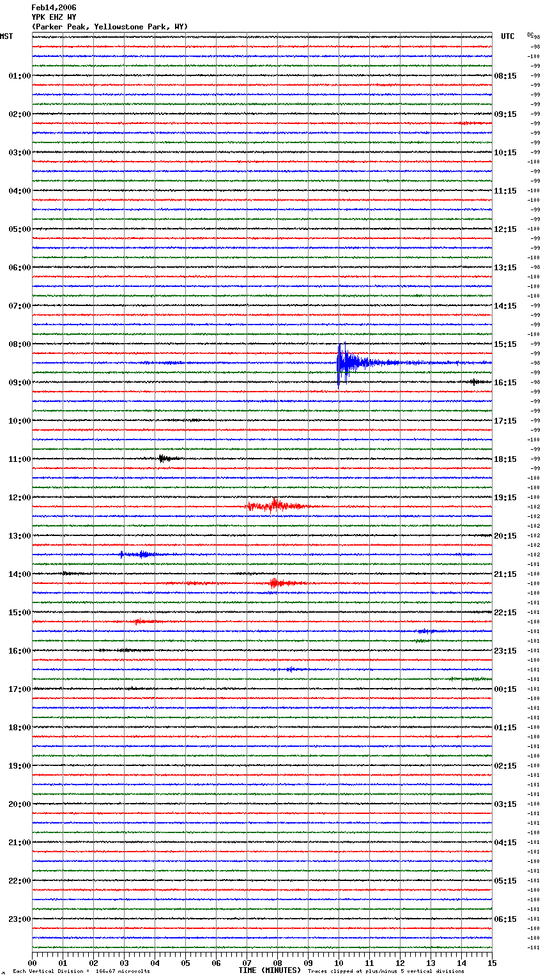Click the 00:15 UTC time label

(x=505, y=689)
